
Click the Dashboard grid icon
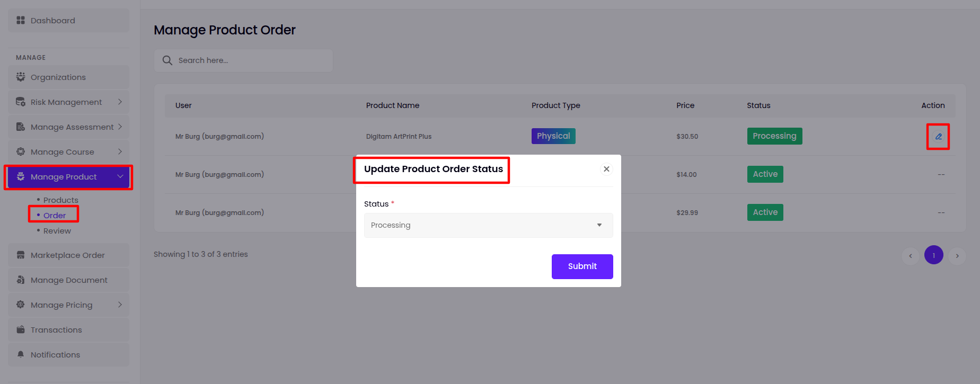[21, 20]
